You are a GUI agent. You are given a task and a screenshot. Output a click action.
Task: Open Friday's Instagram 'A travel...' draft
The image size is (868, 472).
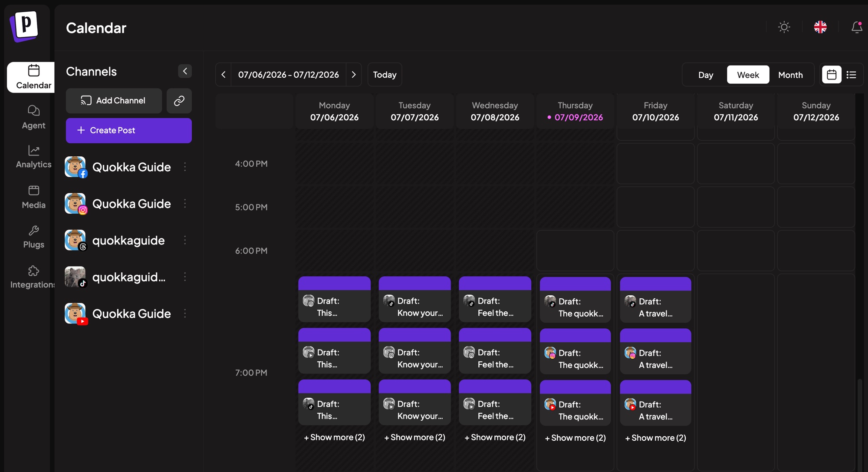pos(655,351)
